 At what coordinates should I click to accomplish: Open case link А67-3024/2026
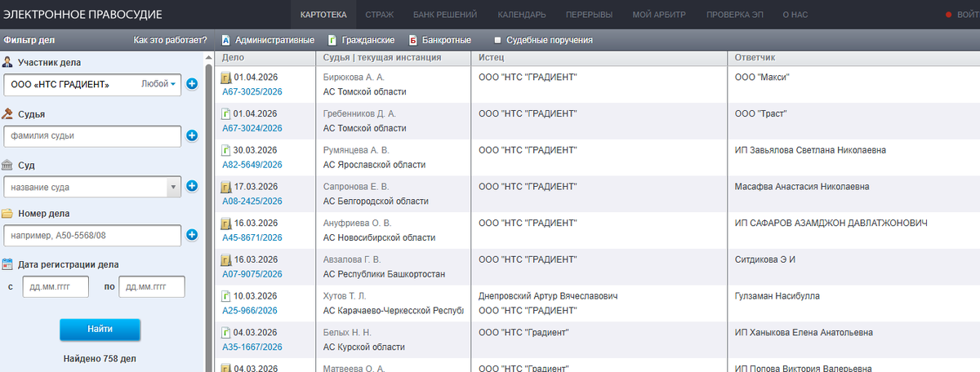(x=252, y=128)
